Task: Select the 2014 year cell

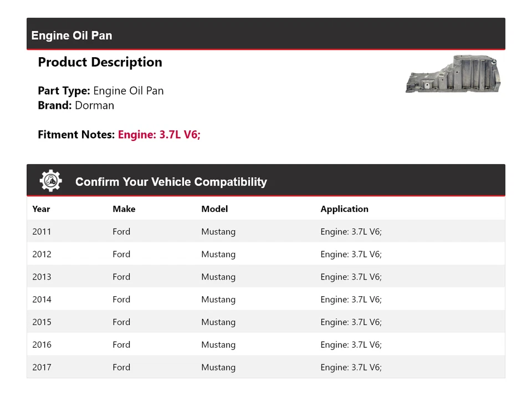Action: click(42, 299)
